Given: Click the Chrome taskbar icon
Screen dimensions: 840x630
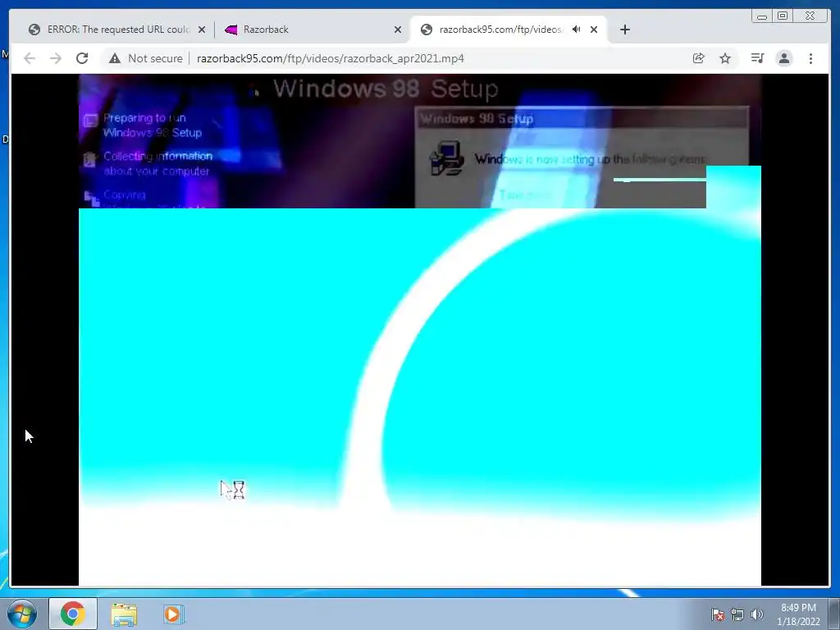Looking at the screenshot, I should (x=73, y=614).
